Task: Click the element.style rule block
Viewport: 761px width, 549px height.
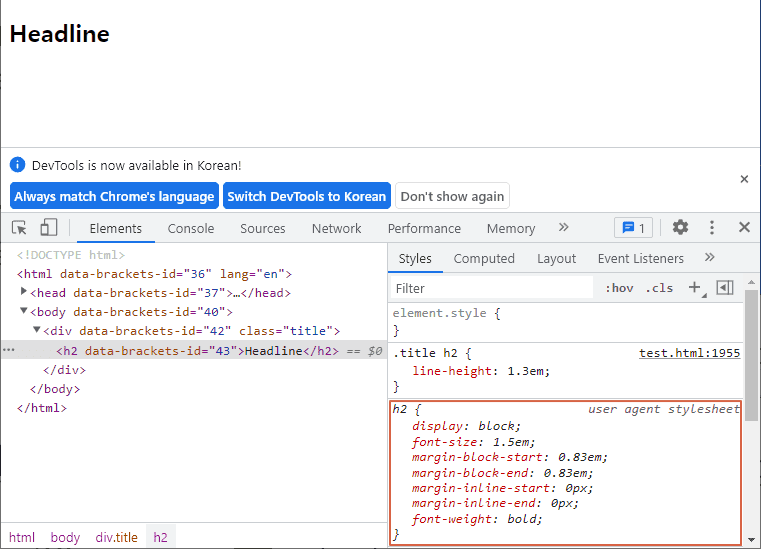Action: 566,321
